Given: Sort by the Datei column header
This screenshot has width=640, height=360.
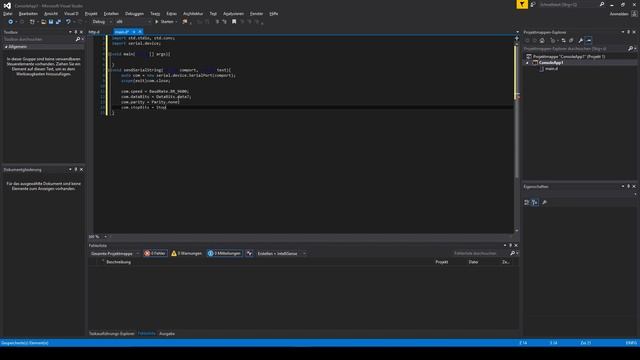Looking at the screenshot, I should pos(473,262).
